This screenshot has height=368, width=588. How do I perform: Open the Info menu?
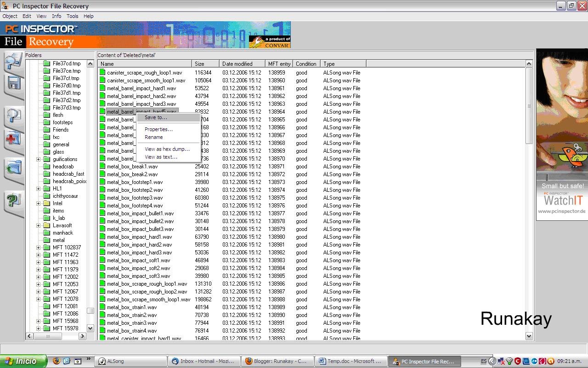coord(57,16)
